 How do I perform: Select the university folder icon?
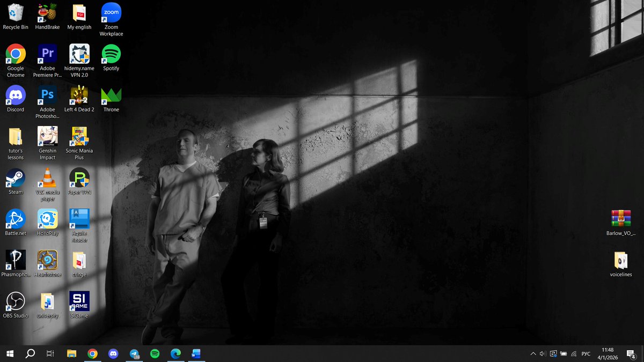47,306
